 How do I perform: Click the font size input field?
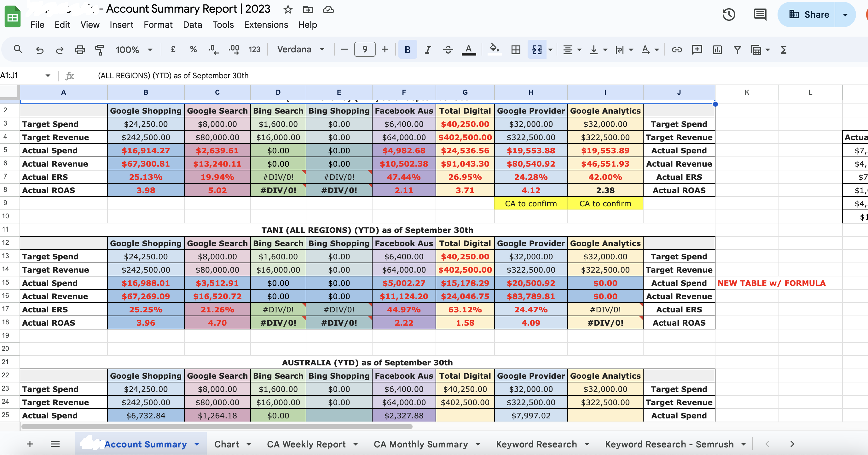point(365,50)
